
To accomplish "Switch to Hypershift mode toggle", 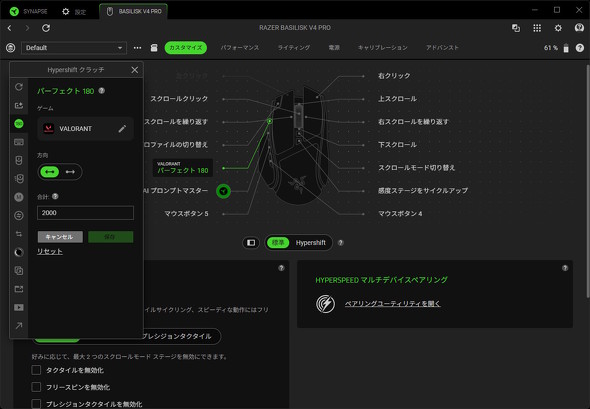I will 310,243.
